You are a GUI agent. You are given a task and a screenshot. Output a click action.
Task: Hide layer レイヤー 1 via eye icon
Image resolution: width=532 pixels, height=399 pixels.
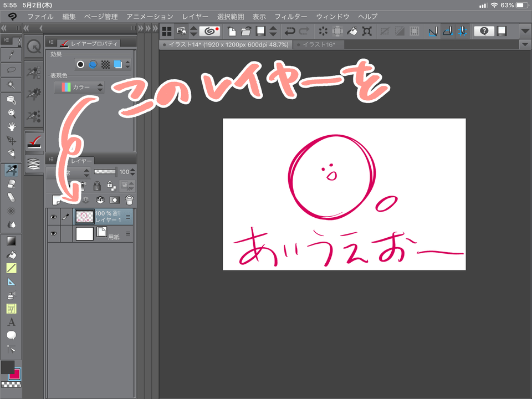[x=54, y=217]
